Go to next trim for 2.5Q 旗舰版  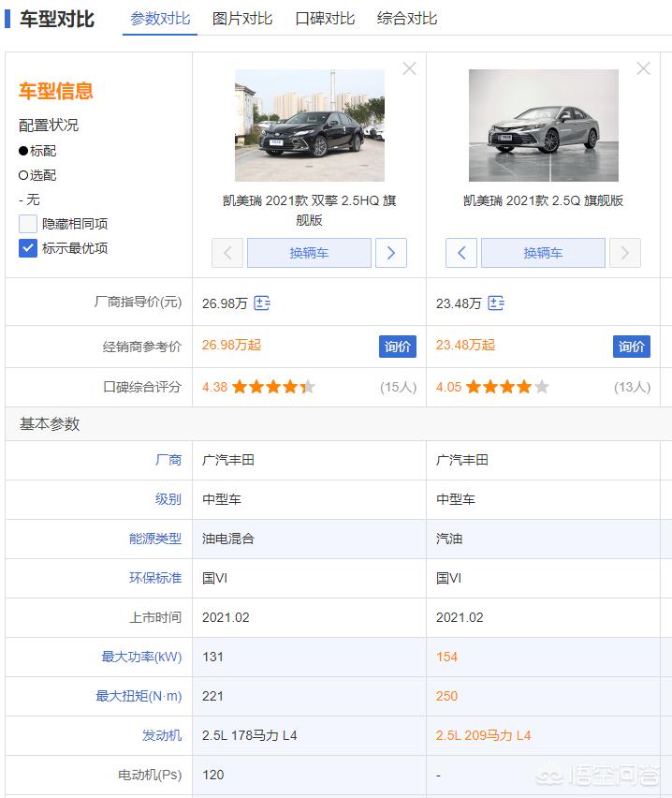click(624, 253)
